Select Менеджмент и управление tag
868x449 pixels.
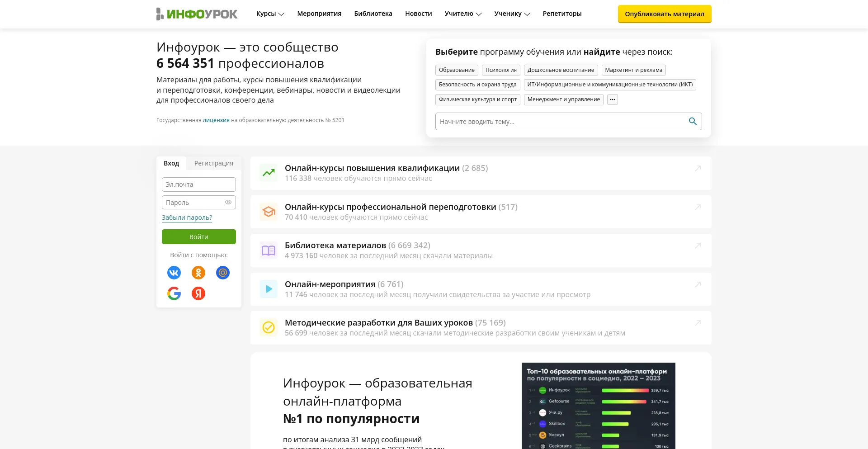pyautogui.click(x=563, y=99)
